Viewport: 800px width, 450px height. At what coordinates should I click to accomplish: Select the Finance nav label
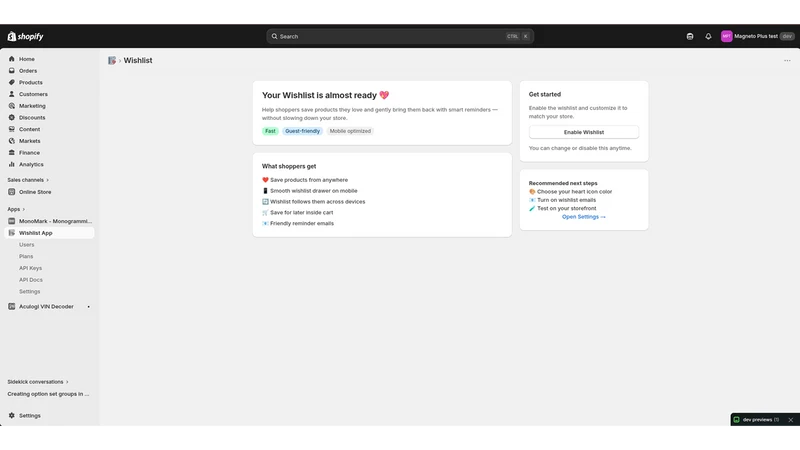coord(29,153)
